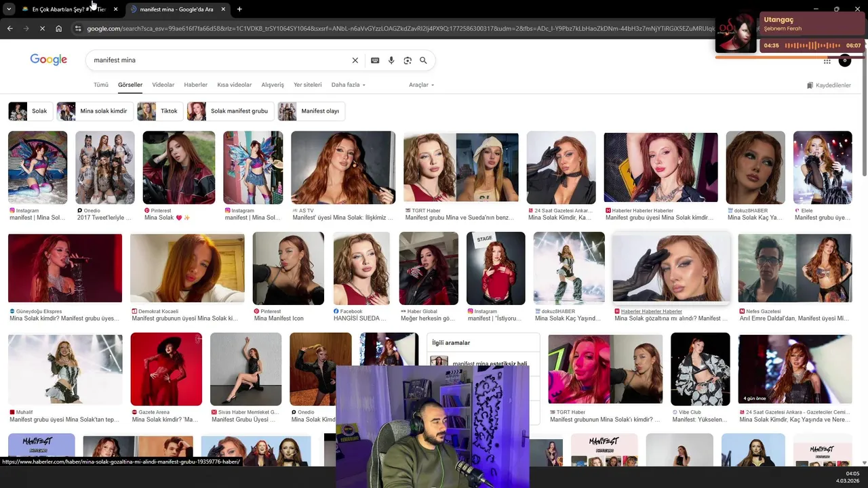Open the tab search dropdown chevron
The image size is (868, 488).
click(x=8, y=9)
